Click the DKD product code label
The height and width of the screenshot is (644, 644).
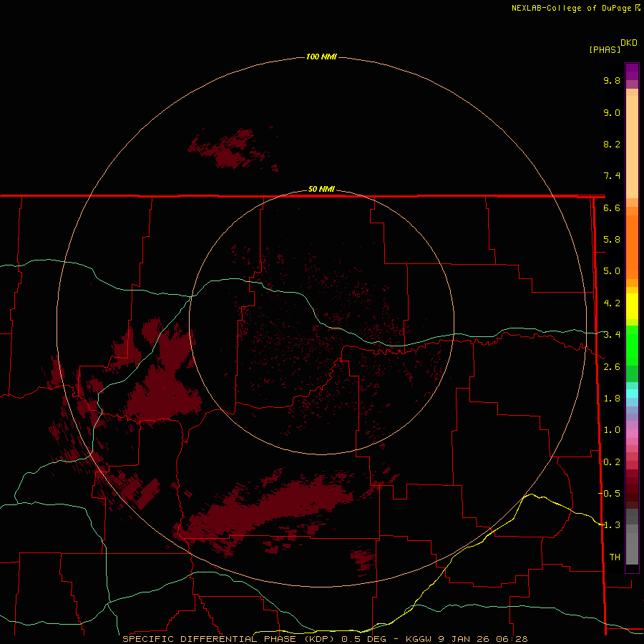(628, 43)
